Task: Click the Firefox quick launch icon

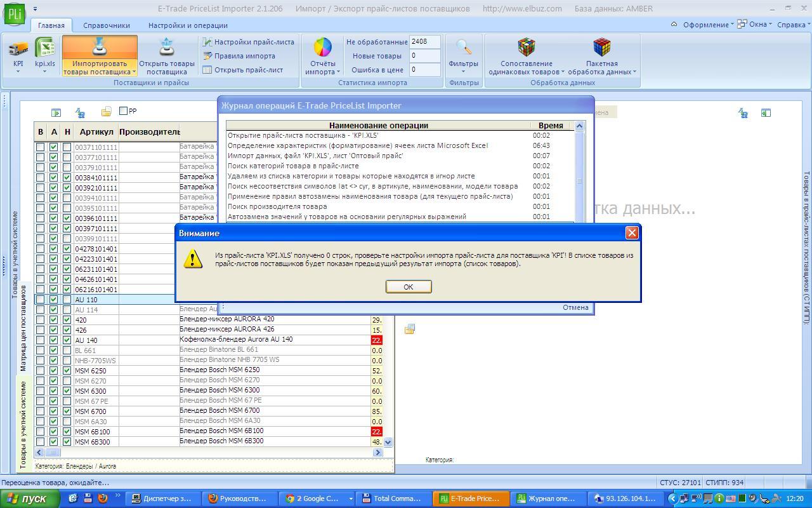Action: (103, 498)
